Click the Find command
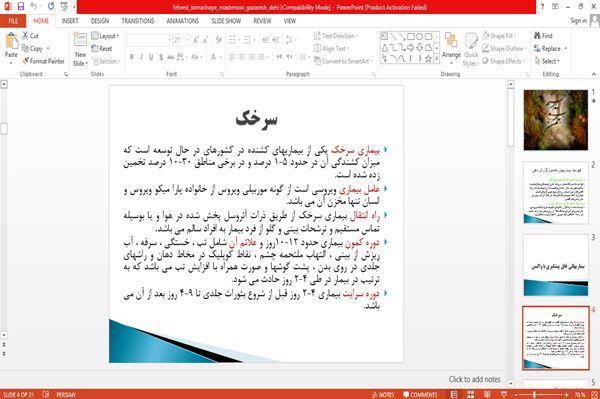600x399 pixels. click(543, 36)
